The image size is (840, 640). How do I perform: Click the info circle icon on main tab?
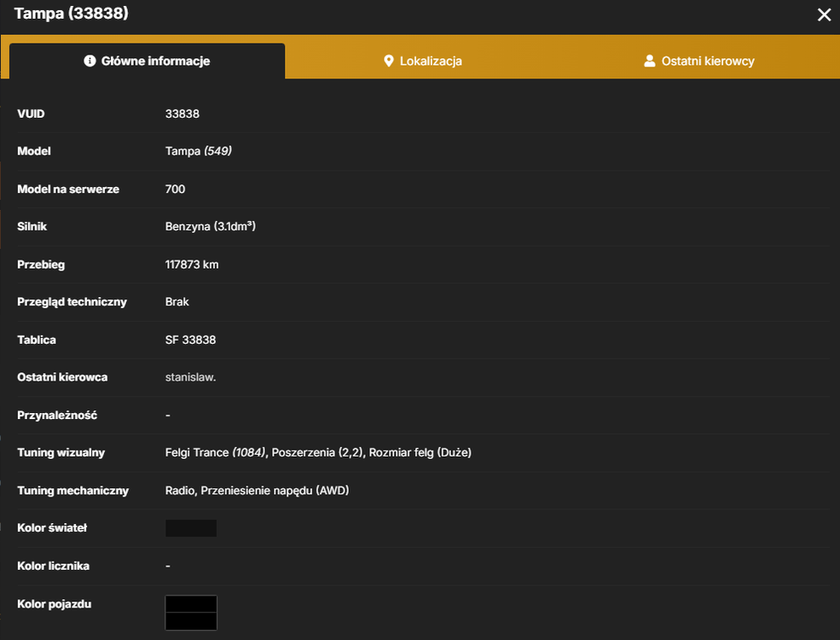(x=90, y=61)
